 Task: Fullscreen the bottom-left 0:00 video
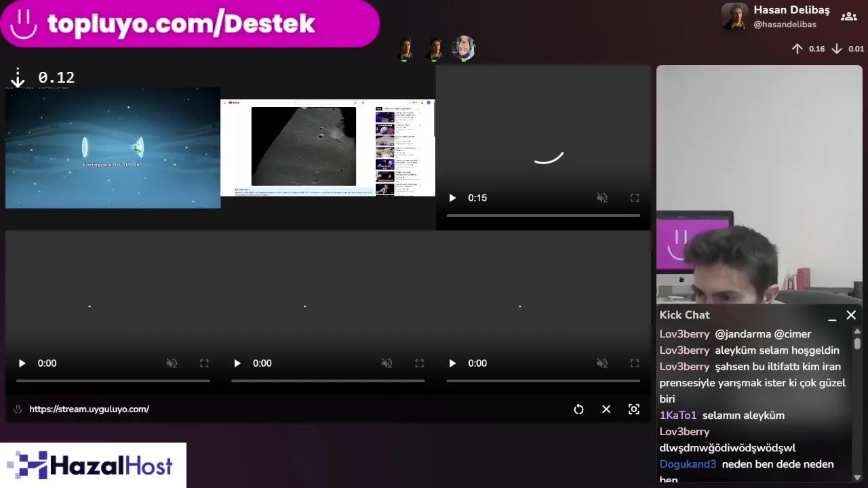click(204, 363)
